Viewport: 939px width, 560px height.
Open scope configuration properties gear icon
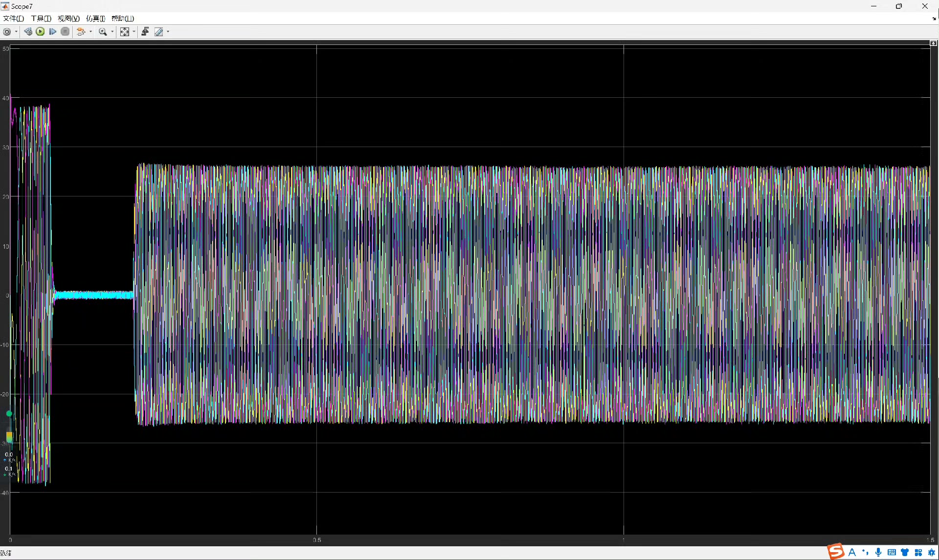pos(7,32)
